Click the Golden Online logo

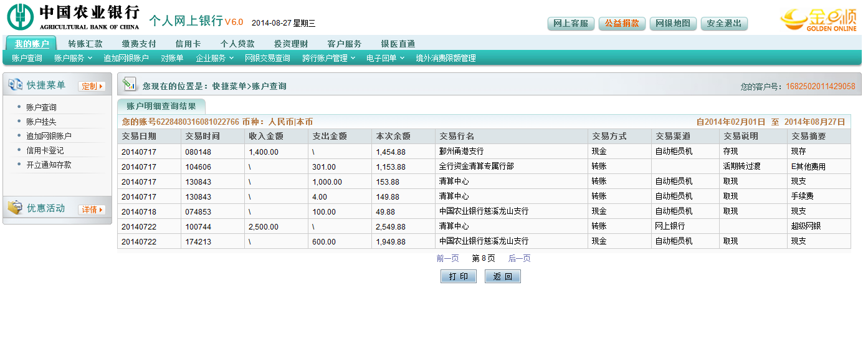click(818, 20)
